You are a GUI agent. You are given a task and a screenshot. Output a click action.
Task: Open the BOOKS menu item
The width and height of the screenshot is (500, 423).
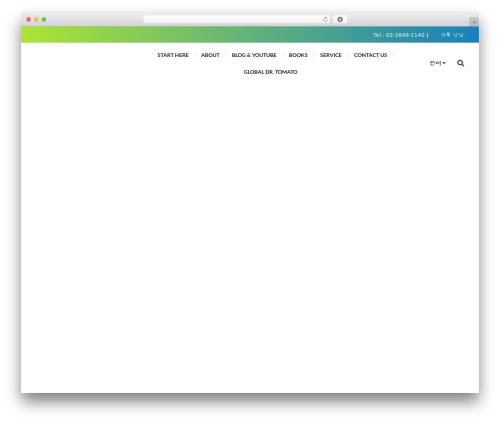tap(298, 55)
